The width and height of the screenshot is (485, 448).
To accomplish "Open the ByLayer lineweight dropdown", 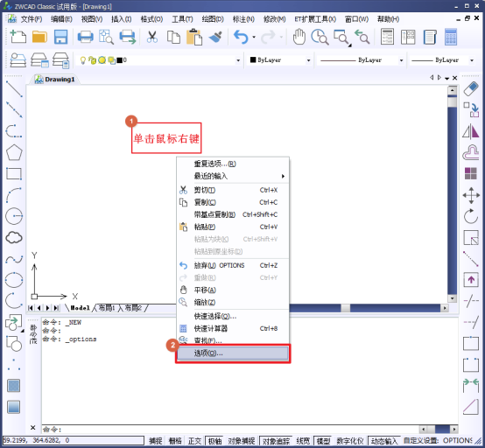I will click(472, 60).
